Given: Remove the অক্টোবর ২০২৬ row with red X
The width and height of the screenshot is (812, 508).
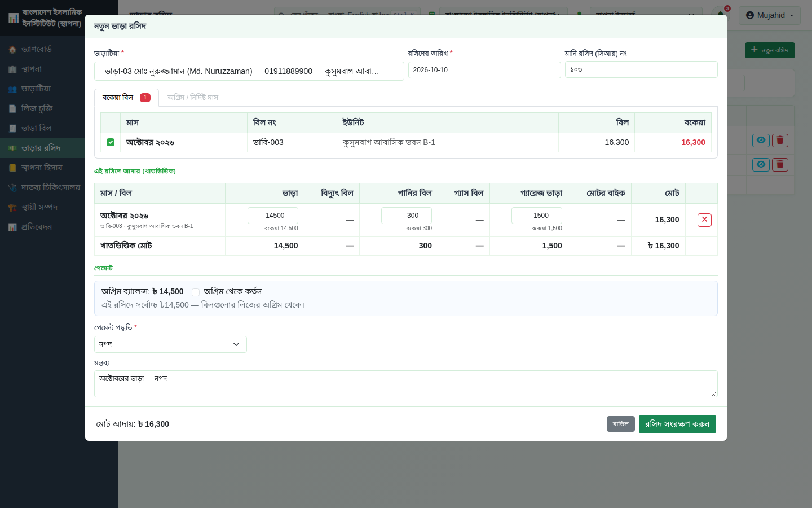Looking at the screenshot, I should (x=704, y=220).
